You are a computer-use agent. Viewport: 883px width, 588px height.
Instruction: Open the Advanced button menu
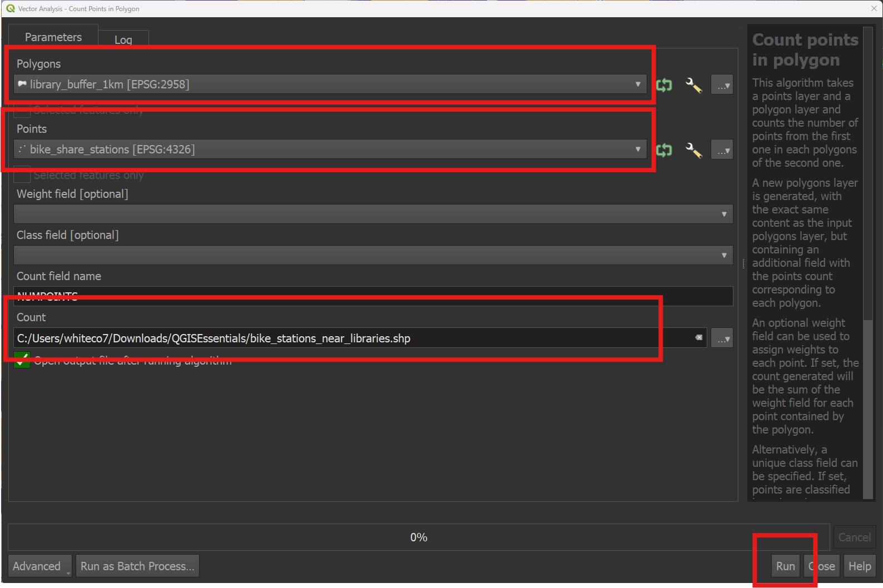[x=40, y=566]
